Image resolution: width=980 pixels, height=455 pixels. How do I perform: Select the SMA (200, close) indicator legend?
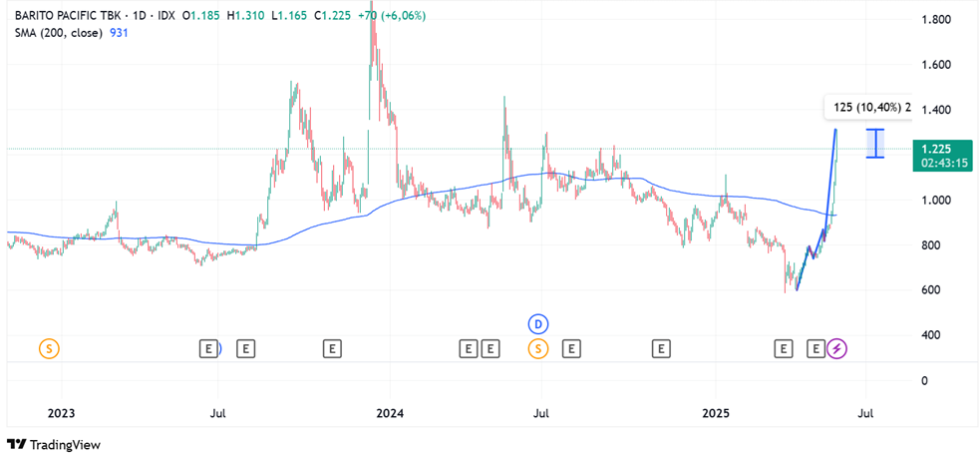coord(58,33)
